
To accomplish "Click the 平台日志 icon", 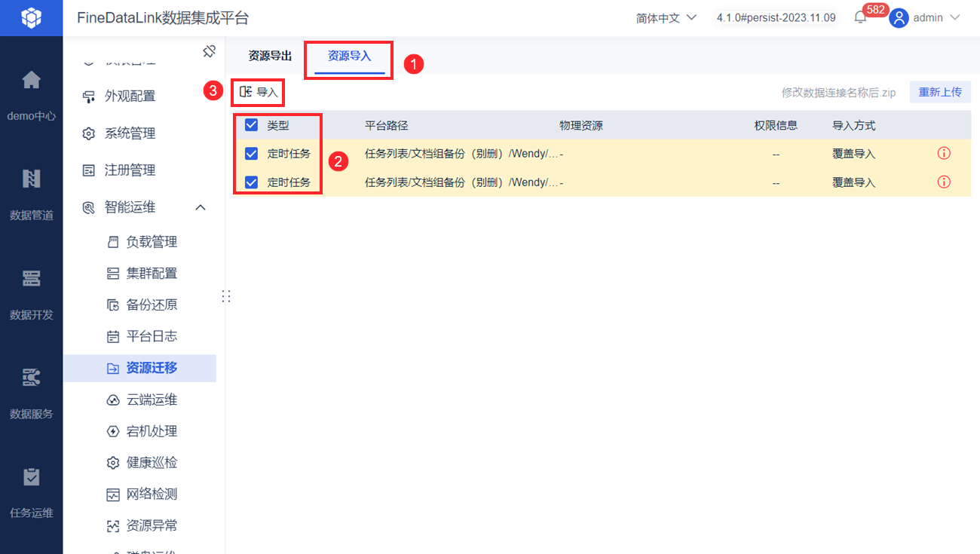I will pos(113,336).
